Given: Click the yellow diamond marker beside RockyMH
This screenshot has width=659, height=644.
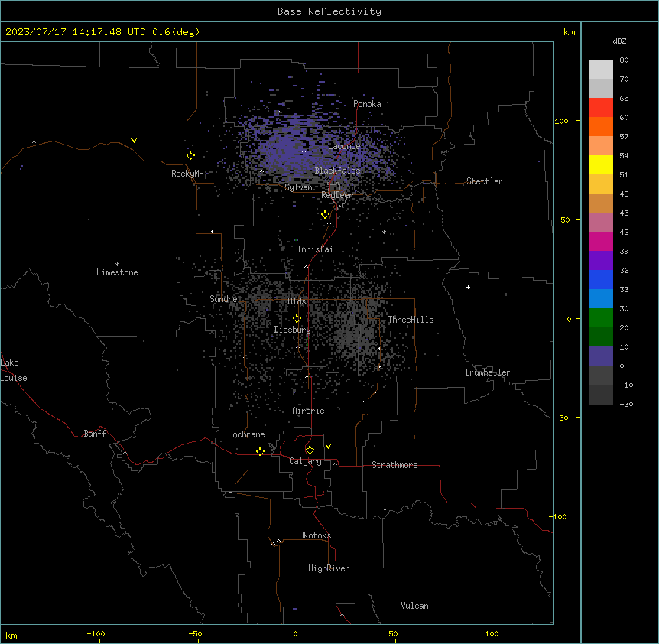Looking at the screenshot, I should pyautogui.click(x=191, y=155).
